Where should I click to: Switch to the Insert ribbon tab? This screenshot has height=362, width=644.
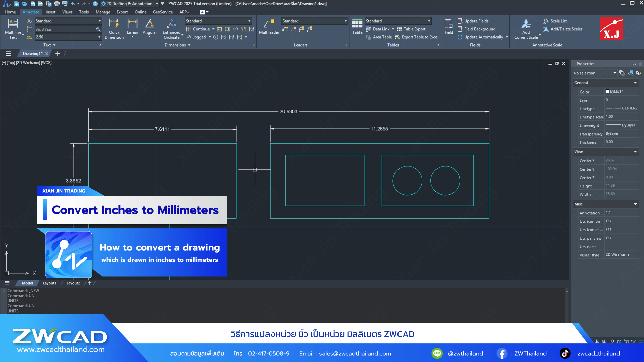coord(50,12)
